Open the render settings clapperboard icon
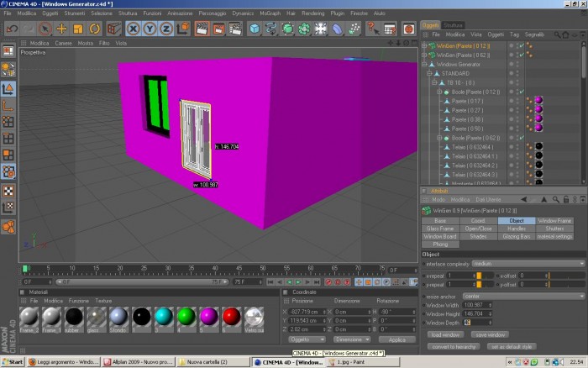This screenshot has width=588, height=368. tap(235, 29)
